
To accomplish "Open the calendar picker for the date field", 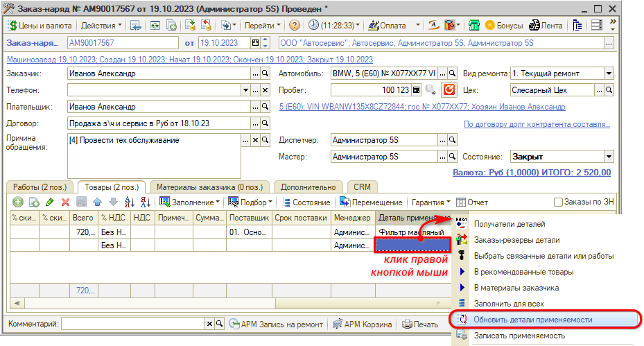I will click(x=256, y=43).
